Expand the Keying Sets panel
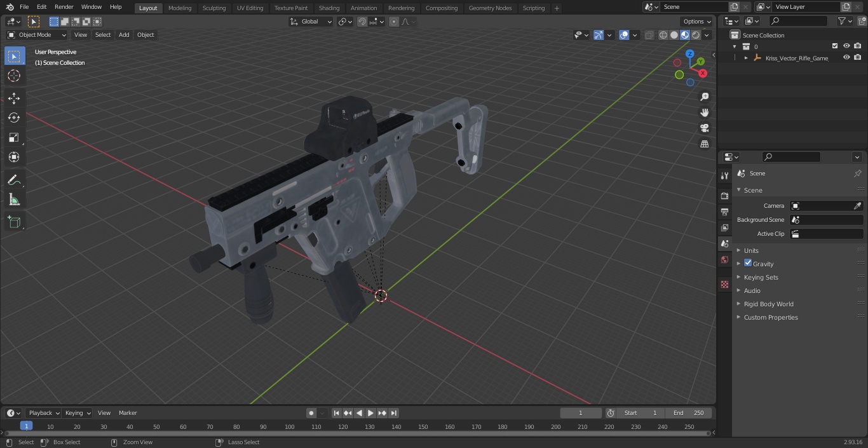 [761, 277]
